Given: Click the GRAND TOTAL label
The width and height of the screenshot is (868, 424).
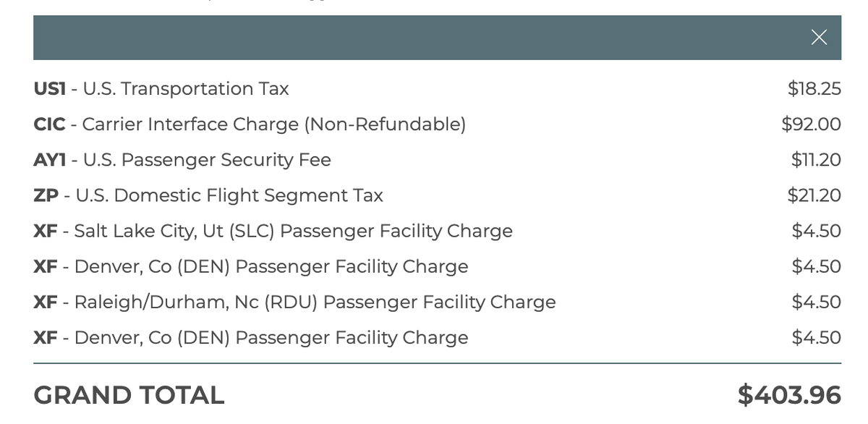Looking at the screenshot, I should click(x=129, y=395).
